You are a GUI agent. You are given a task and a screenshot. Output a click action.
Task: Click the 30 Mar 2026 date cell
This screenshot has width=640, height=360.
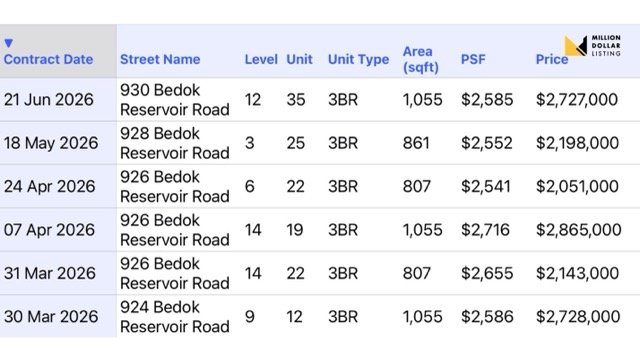pyautogui.click(x=51, y=317)
